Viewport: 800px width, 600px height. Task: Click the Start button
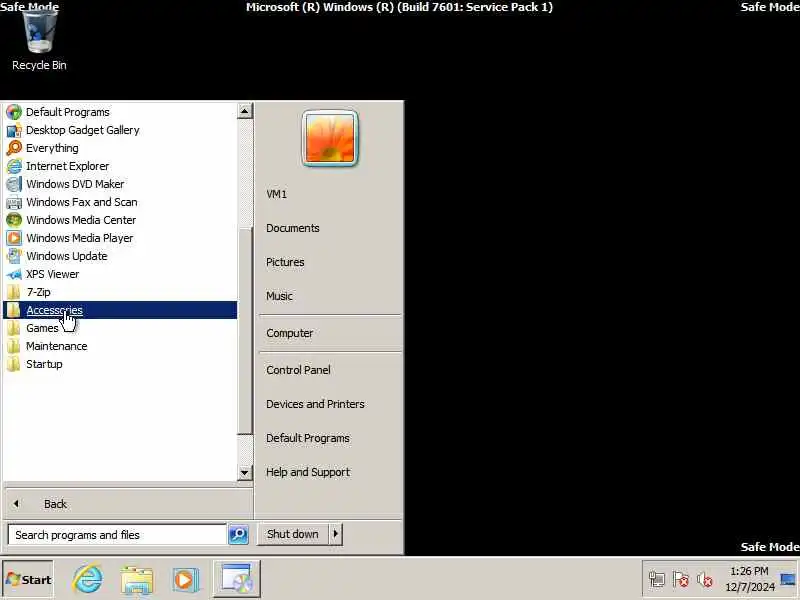(28, 580)
